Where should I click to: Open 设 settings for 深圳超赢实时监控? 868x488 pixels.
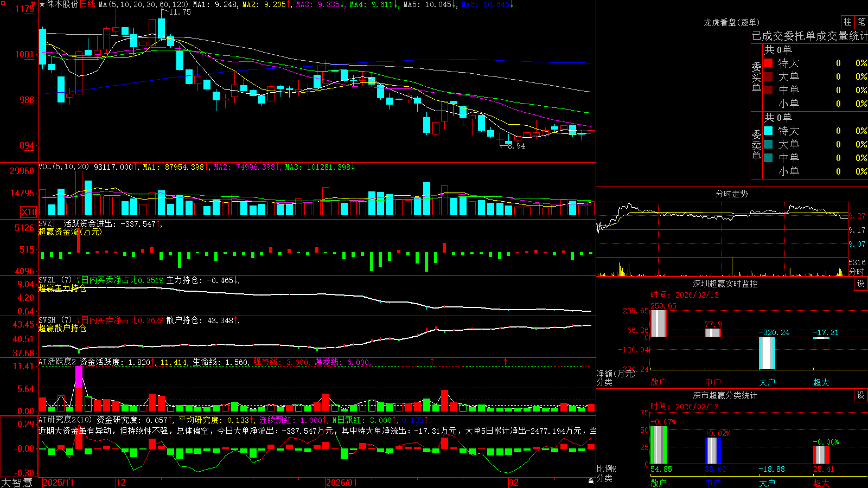point(861,284)
